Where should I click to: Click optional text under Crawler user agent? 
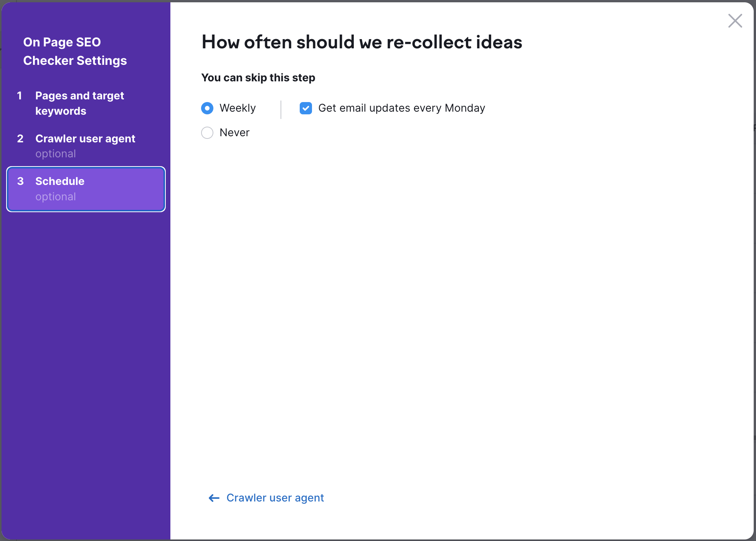click(x=56, y=154)
